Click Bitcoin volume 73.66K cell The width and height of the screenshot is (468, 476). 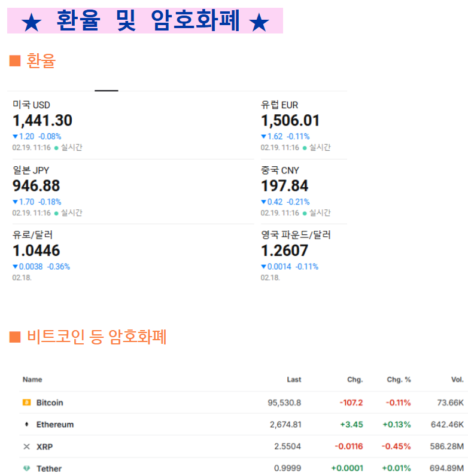[x=451, y=402]
